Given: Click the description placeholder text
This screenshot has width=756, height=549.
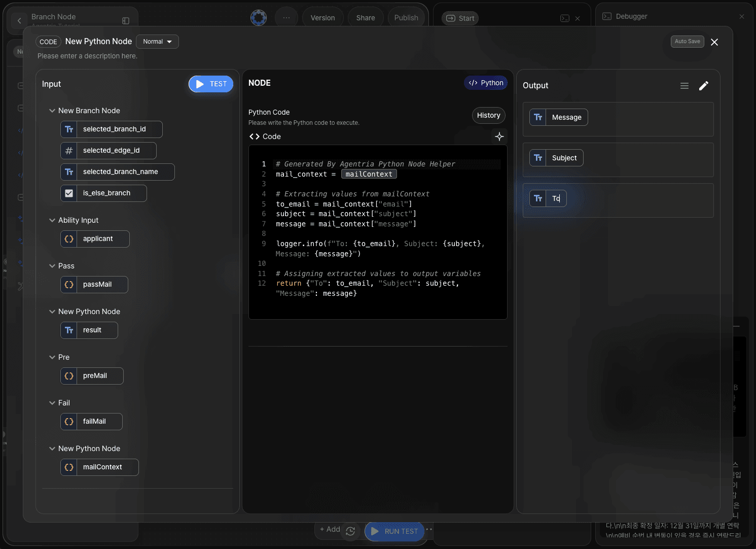Looking at the screenshot, I should click(87, 56).
